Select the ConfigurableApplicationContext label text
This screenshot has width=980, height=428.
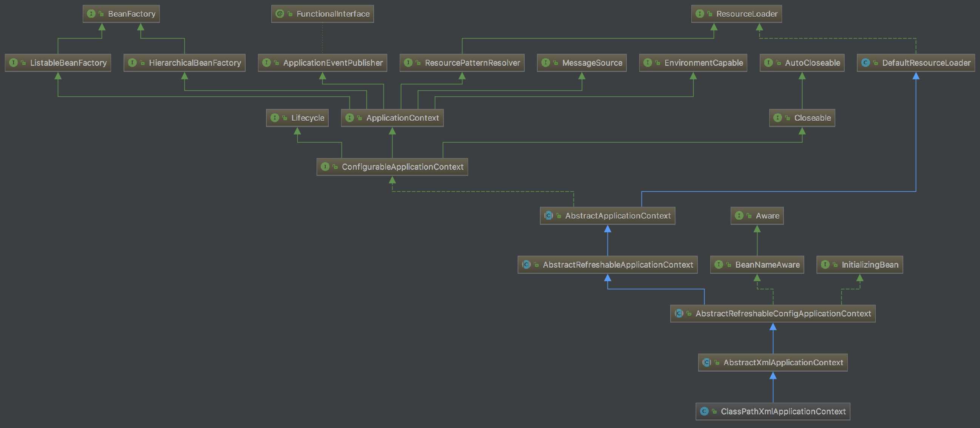pyautogui.click(x=402, y=167)
